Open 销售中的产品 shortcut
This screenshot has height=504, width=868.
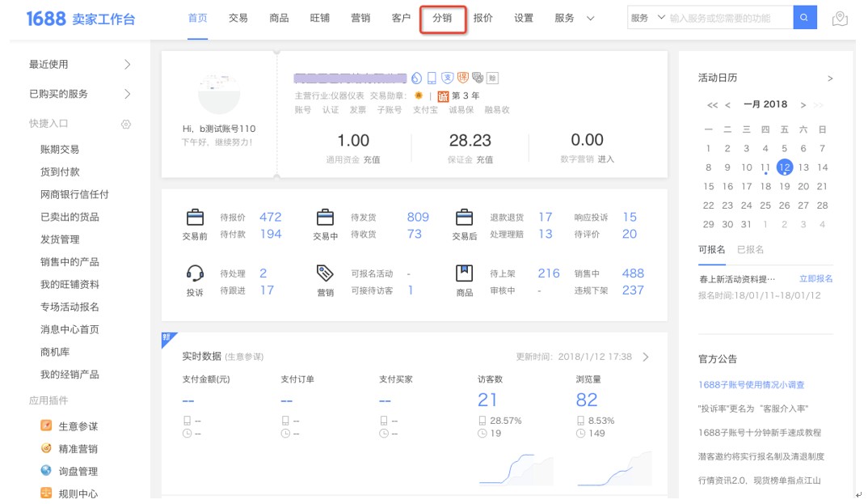coord(70,261)
